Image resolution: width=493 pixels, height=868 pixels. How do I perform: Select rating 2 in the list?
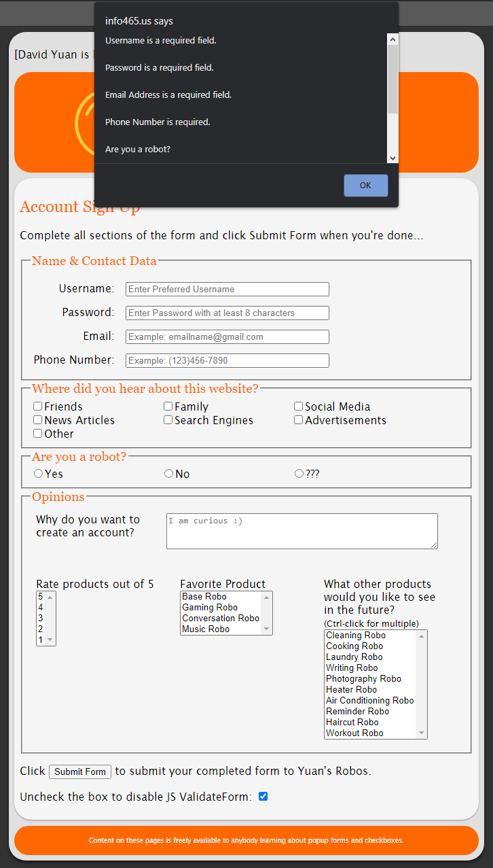click(41, 629)
